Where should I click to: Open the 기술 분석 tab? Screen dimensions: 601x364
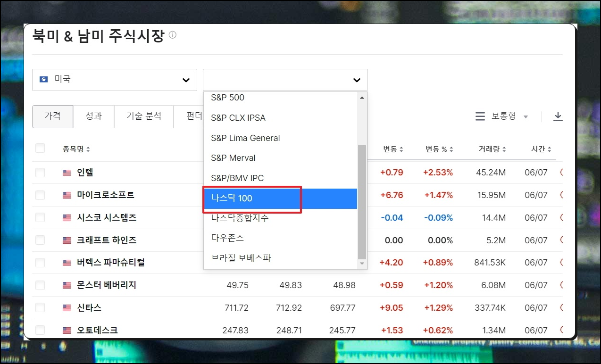tap(144, 116)
